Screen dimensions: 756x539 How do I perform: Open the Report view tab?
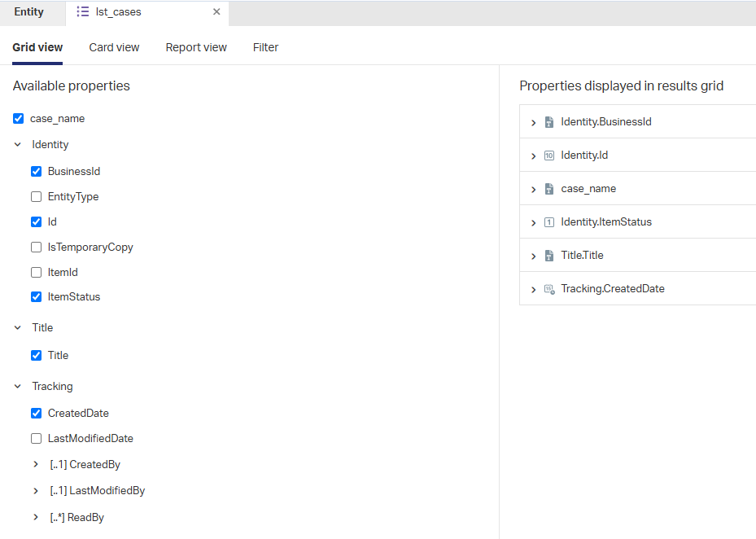click(x=196, y=47)
